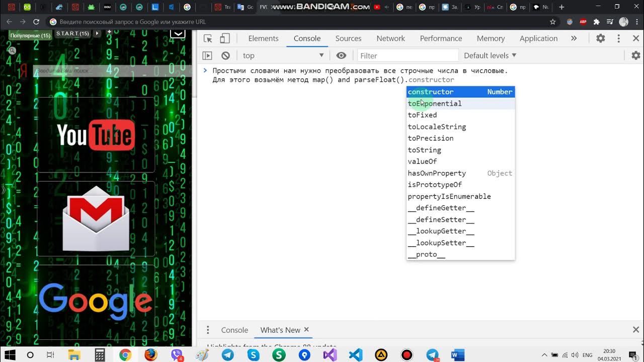The height and width of the screenshot is (362, 644).
Task: Open Firefox from the taskbar
Action: pyautogui.click(x=150, y=355)
